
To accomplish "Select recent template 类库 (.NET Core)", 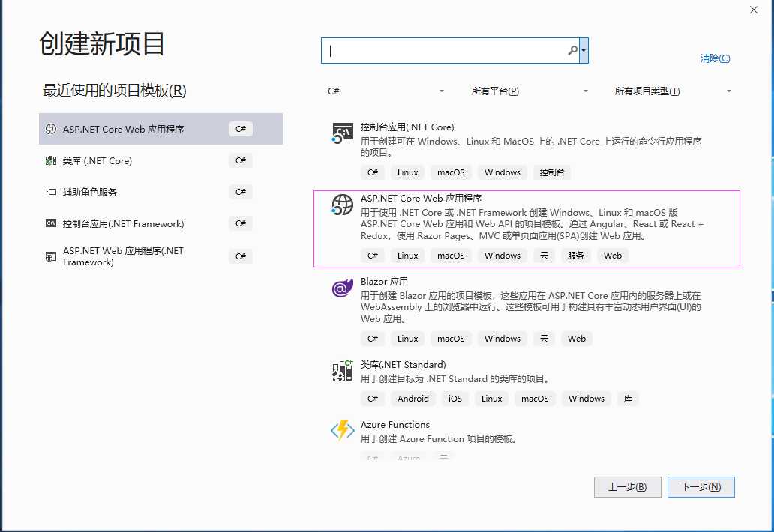I will pyautogui.click(x=161, y=161).
